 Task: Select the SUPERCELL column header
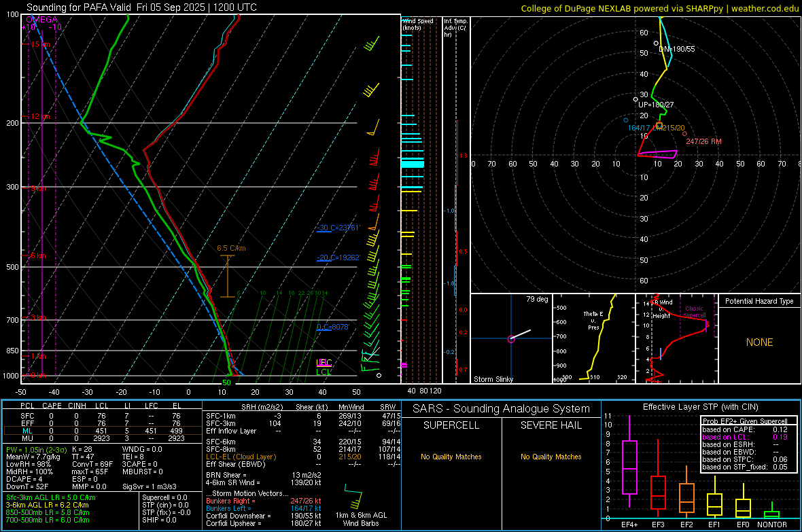tap(451, 425)
